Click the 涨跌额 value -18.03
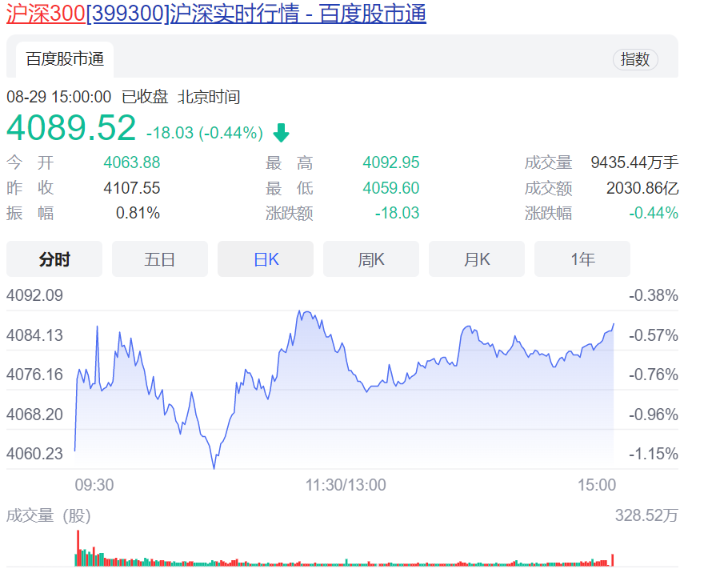 point(397,213)
